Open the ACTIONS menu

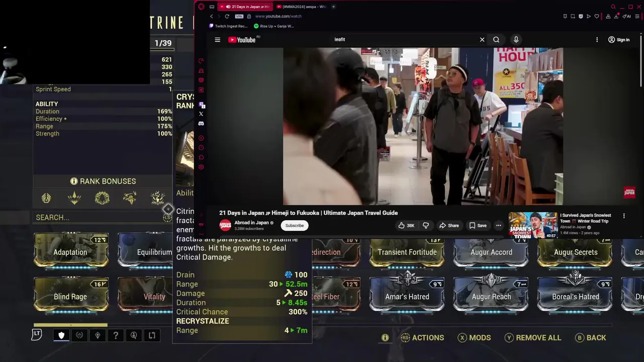pyautogui.click(x=422, y=338)
